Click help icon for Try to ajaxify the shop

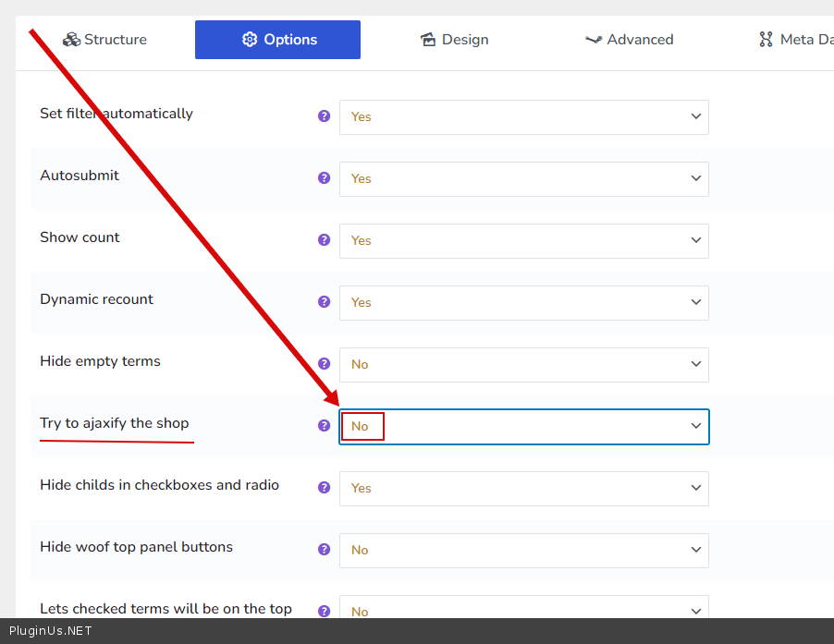point(324,426)
